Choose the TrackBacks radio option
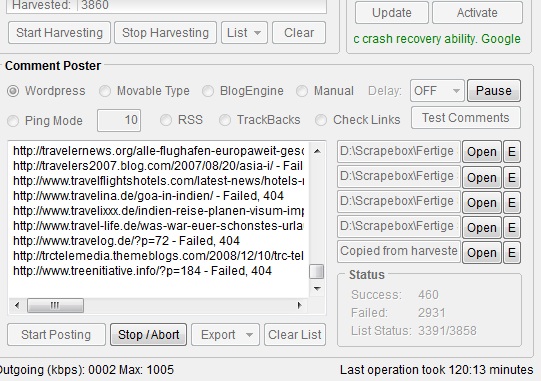 click(225, 120)
